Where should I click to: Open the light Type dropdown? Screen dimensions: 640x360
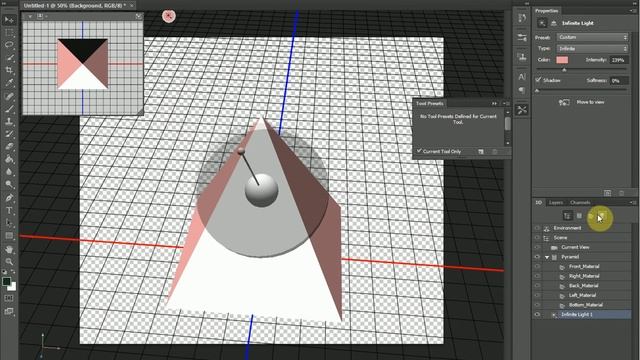point(592,49)
